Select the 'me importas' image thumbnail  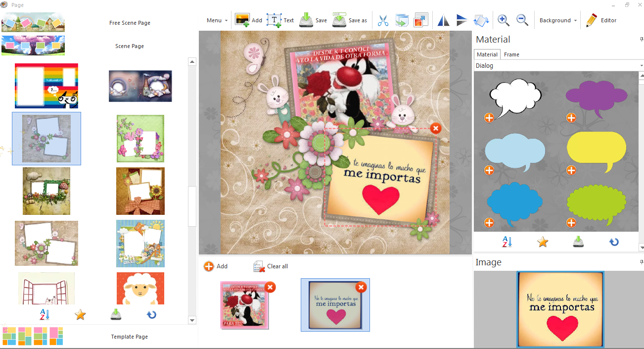click(335, 305)
